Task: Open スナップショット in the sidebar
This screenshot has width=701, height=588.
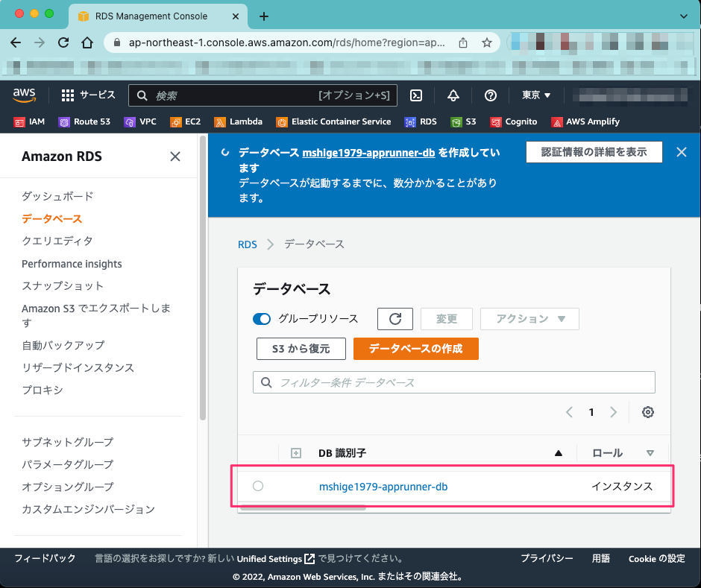Action: coord(63,286)
